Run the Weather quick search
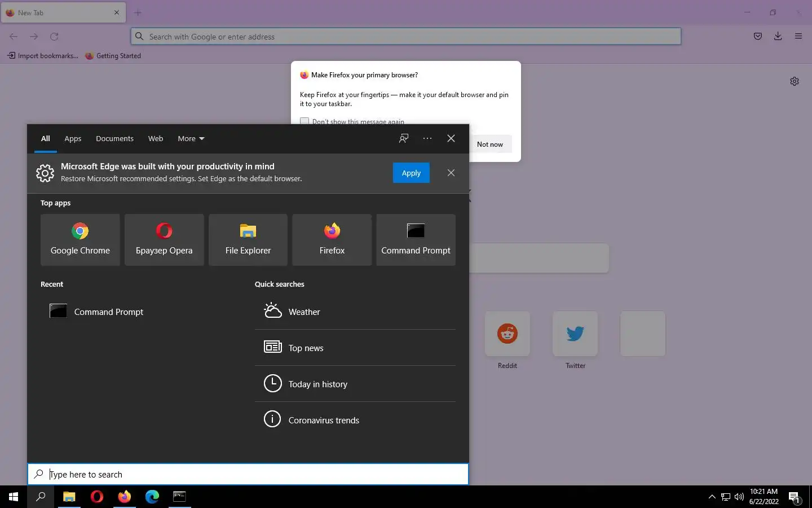 point(355,312)
